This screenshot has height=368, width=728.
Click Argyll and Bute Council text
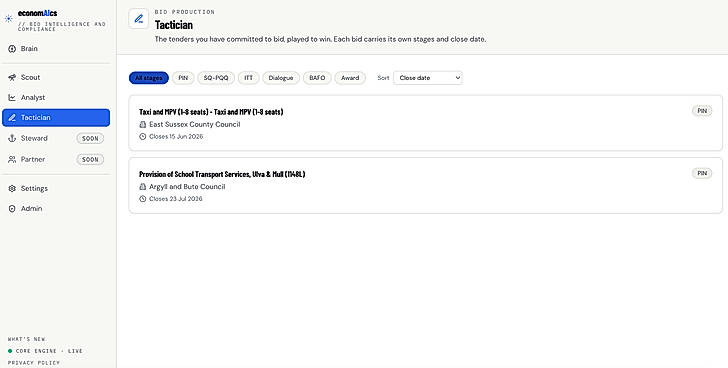click(x=187, y=187)
